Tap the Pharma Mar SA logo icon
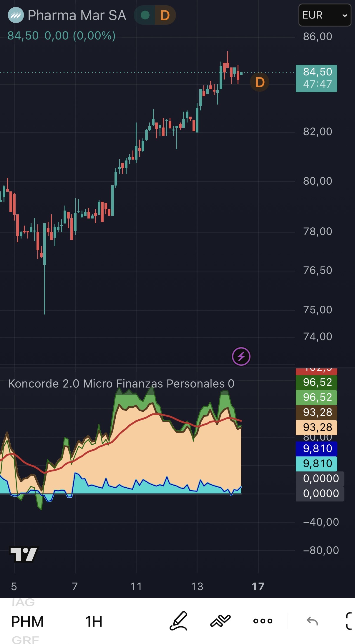Viewport: 355px width, 644px height. pos(16,15)
